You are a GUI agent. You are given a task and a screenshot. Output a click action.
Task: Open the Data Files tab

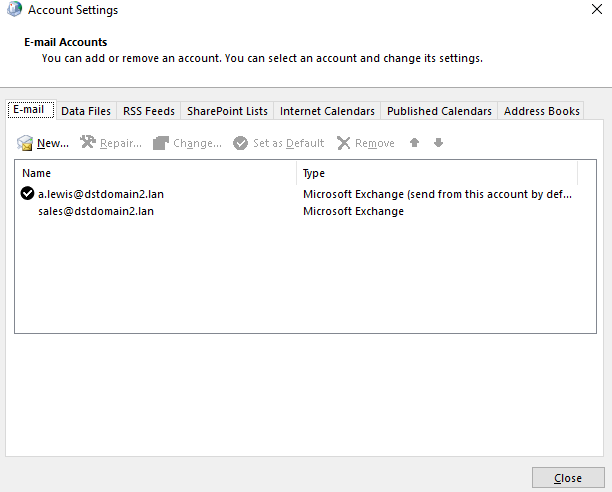click(86, 111)
